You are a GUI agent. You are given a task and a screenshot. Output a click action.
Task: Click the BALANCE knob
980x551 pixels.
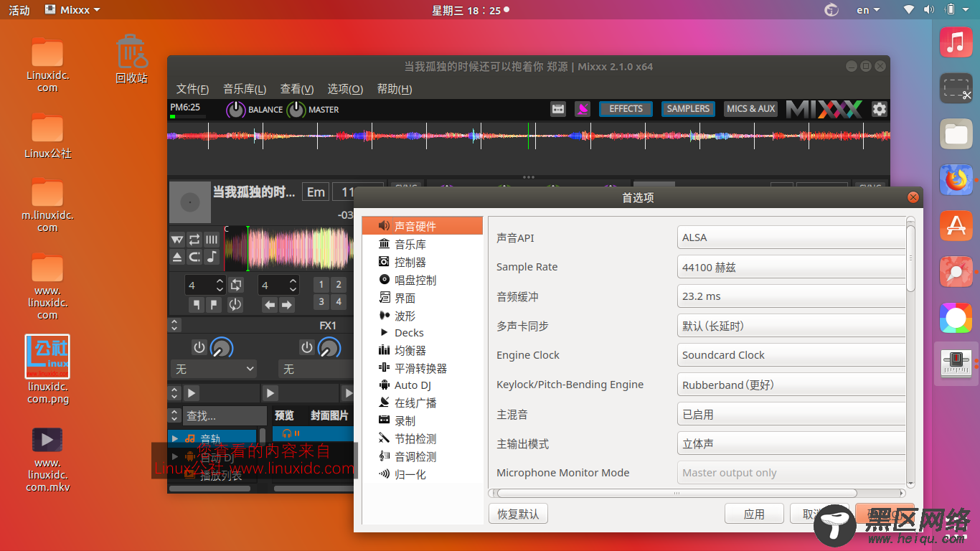[x=236, y=110]
